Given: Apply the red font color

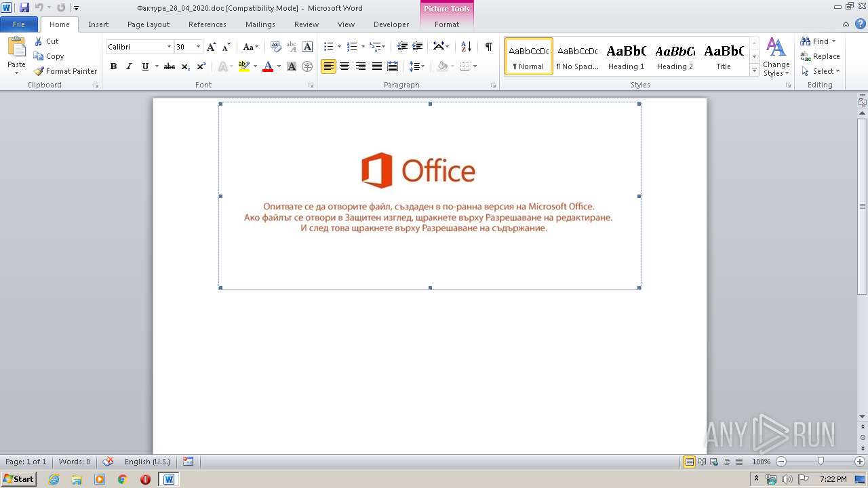Looking at the screenshot, I should coord(268,66).
